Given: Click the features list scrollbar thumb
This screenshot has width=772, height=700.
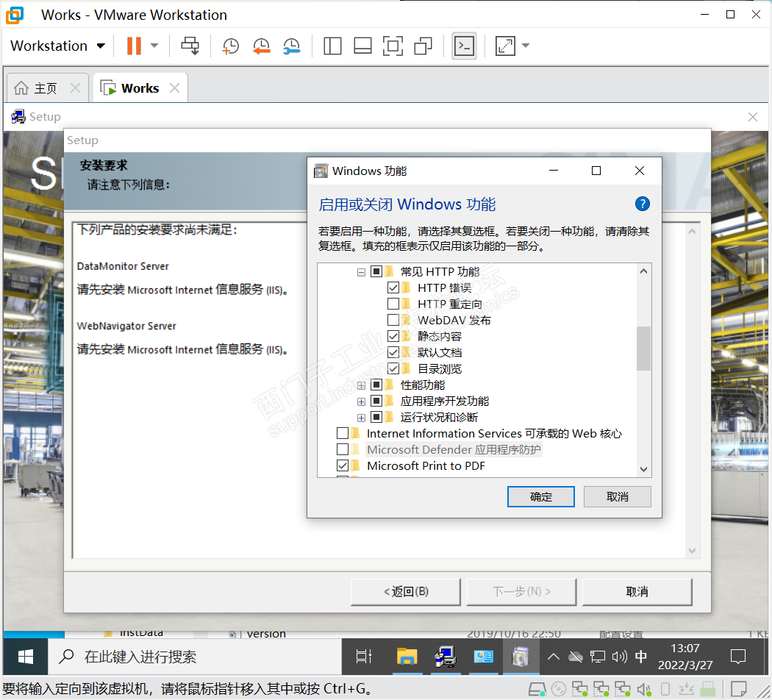Looking at the screenshot, I should click(x=643, y=348).
